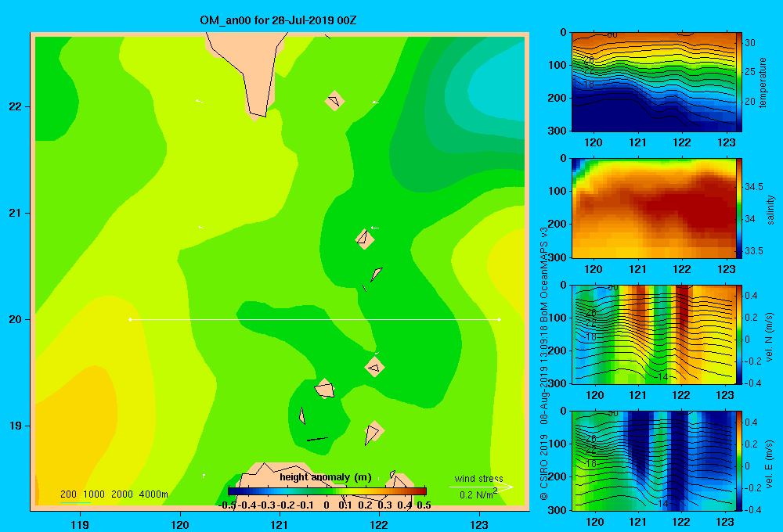Open the northward velocity cross-section panel

[x=653, y=334]
